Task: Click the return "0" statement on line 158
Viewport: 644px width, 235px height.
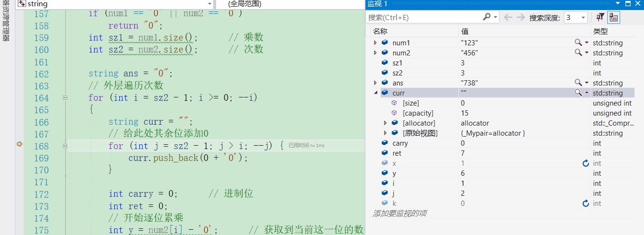Action: pos(136,26)
